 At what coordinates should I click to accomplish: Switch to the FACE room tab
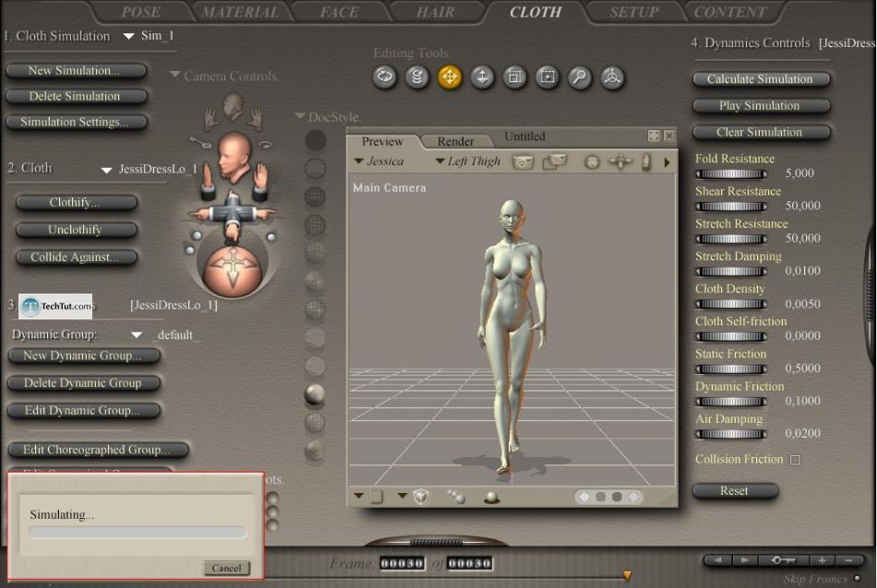click(340, 12)
